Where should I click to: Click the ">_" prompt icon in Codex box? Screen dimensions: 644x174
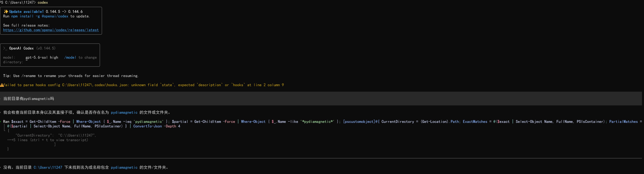coord(5,48)
